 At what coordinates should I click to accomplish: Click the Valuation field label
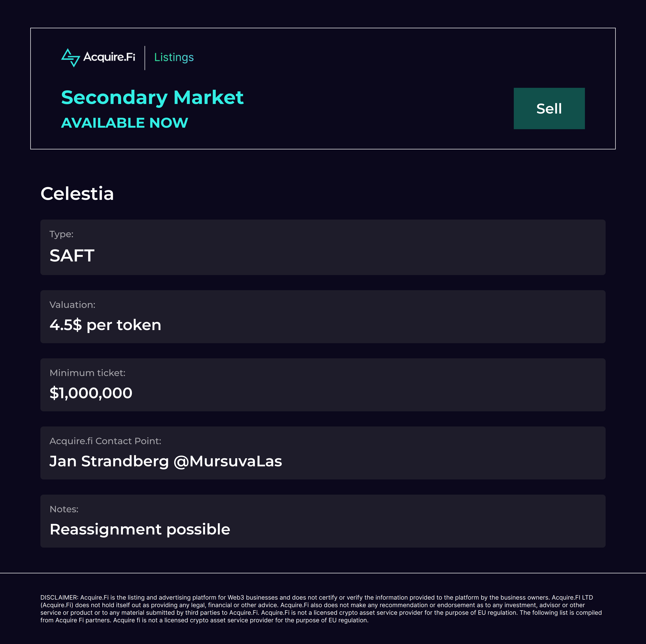tap(72, 305)
